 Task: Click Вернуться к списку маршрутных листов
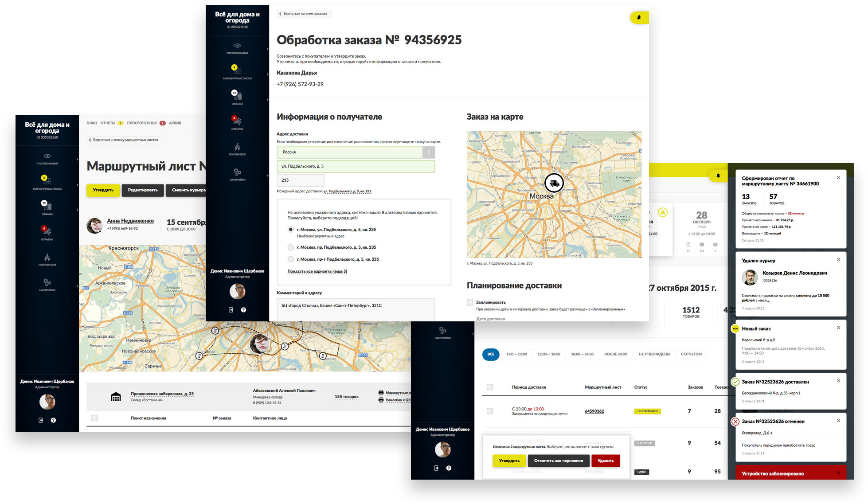click(125, 140)
